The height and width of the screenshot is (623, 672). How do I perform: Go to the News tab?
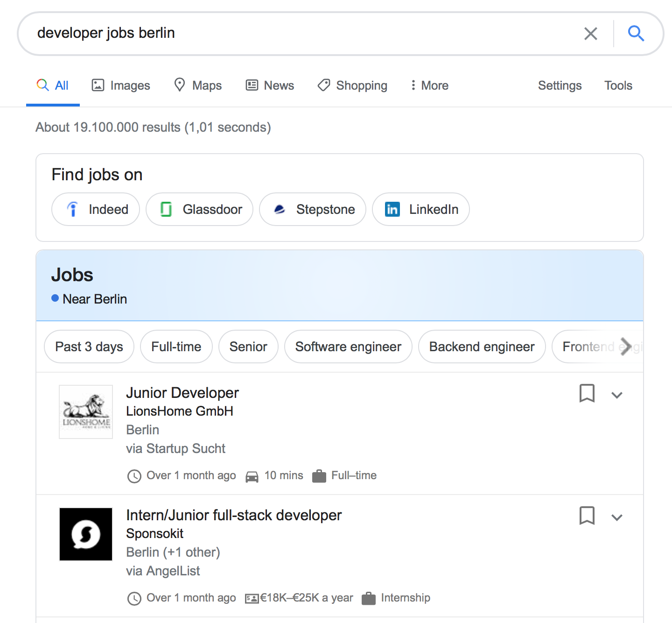tap(270, 85)
